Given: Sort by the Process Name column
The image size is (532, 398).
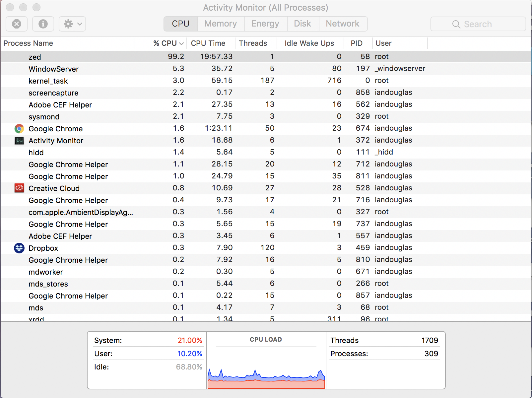Looking at the screenshot, I should click(68, 43).
